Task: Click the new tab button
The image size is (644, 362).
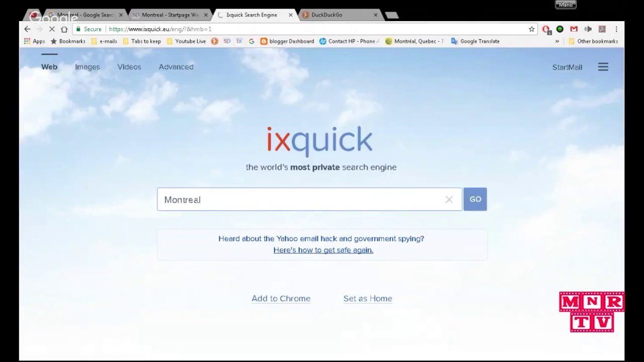Action: pyautogui.click(x=391, y=15)
